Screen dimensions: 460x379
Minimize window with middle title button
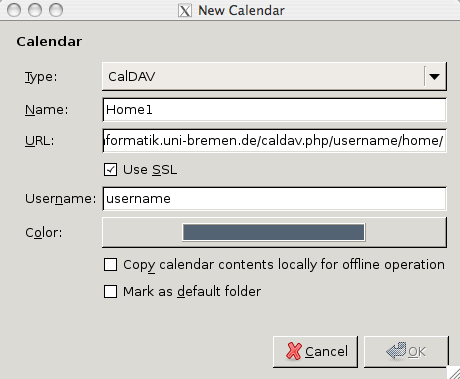point(35,10)
